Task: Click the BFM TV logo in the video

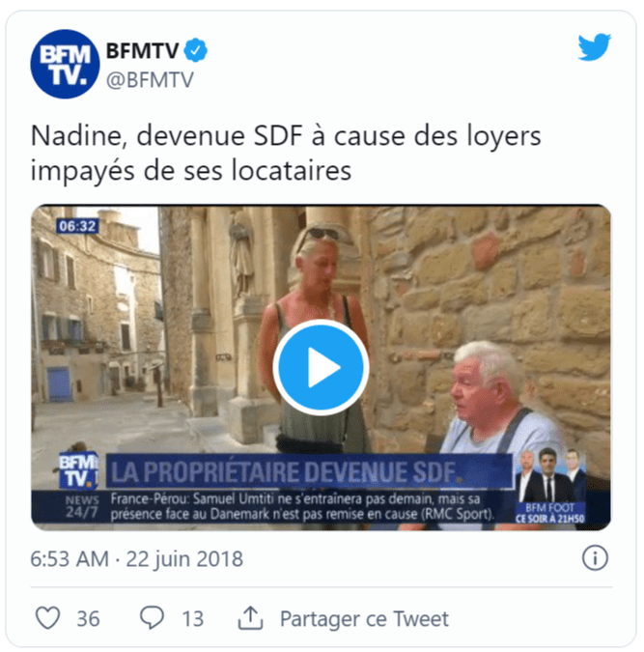Action: [78, 470]
